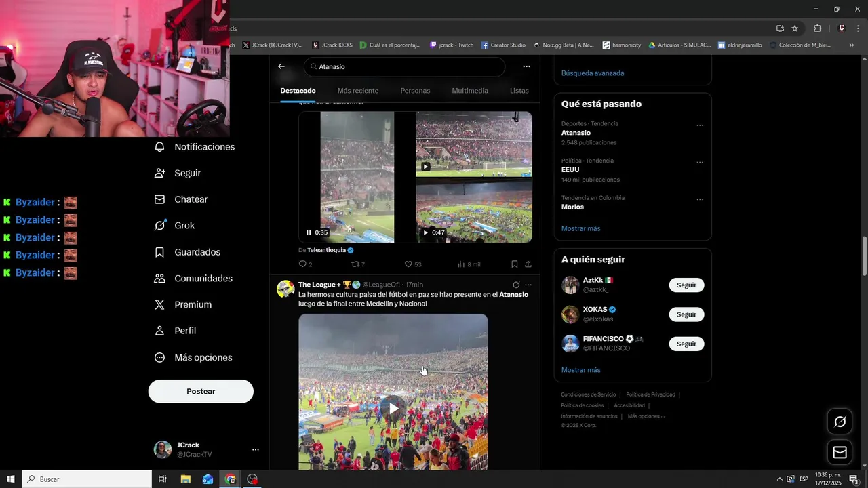This screenshot has height=488, width=868.
Task: Open Task View on the taskbar
Action: 163,479
